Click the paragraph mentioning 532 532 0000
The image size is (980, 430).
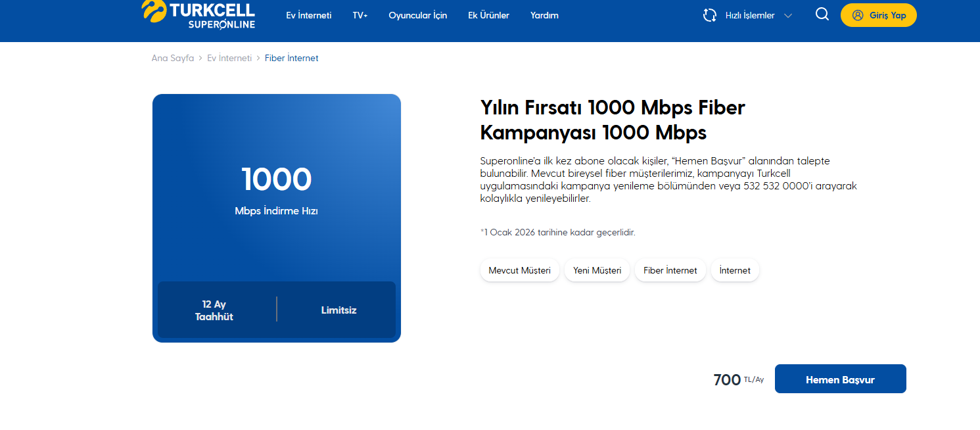coord(668,179)
